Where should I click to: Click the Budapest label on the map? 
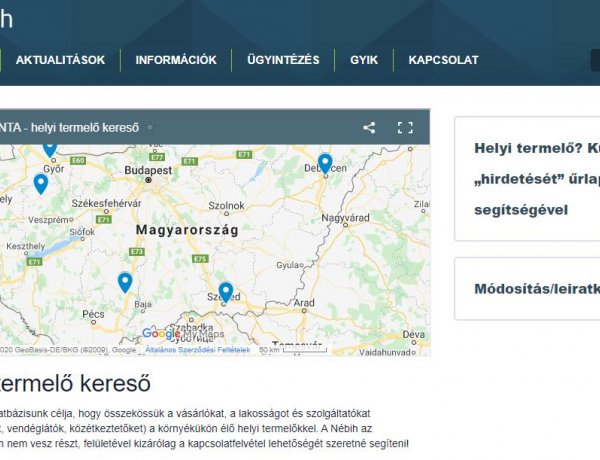pos(148,170)
